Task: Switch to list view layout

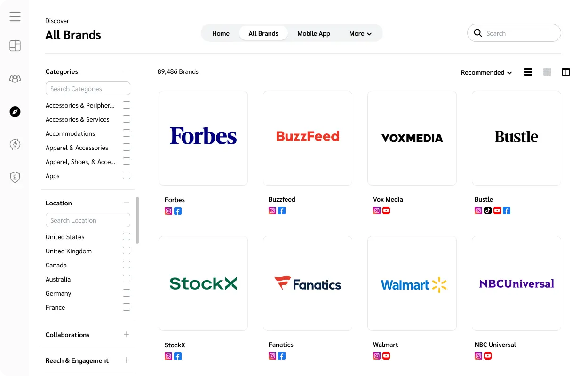Action: (528, 71)
